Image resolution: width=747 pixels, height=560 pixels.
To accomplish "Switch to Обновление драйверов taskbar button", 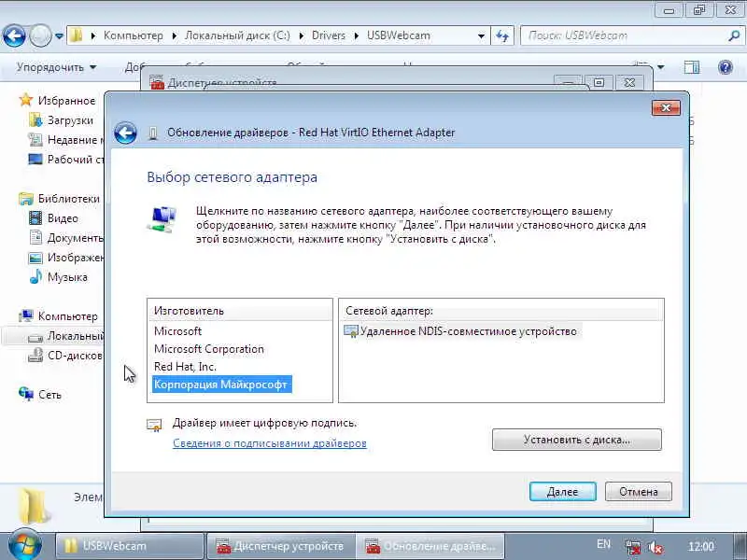I will pyautogui.click(x=430, y=546).
